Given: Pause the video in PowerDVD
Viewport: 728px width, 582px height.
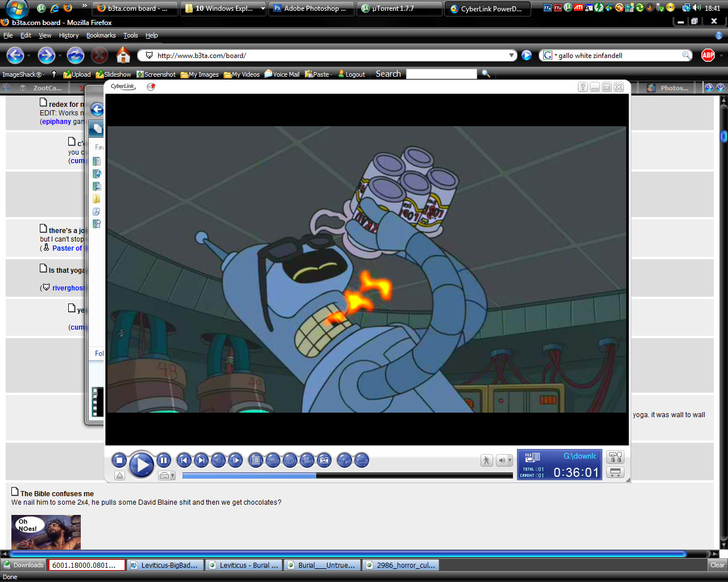Looking at the screenshot, I should (163, 460).
